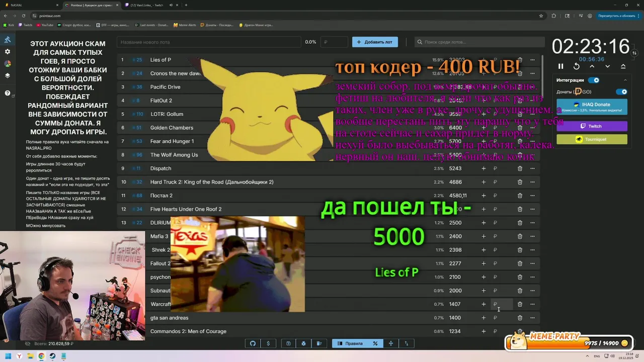644x362 pixels.
Task: Click the sort arrows icon in bottom toolbar
Action: click(406, 343)
